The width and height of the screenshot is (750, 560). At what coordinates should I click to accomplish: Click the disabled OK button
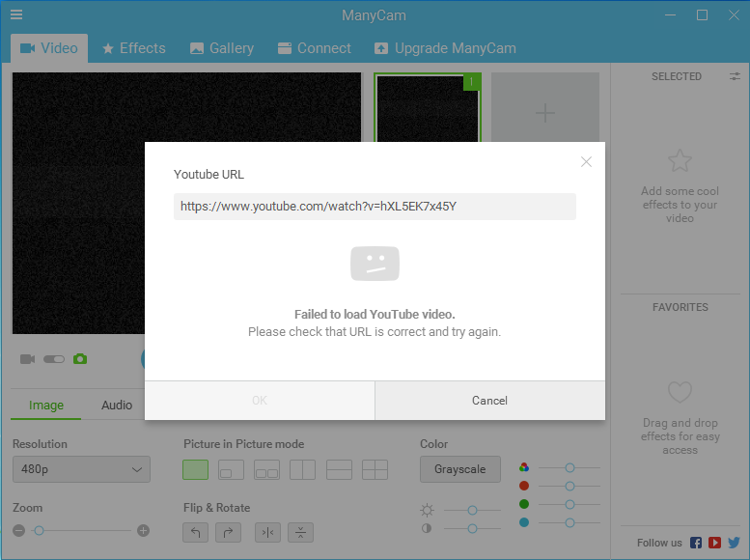point(260,401)
